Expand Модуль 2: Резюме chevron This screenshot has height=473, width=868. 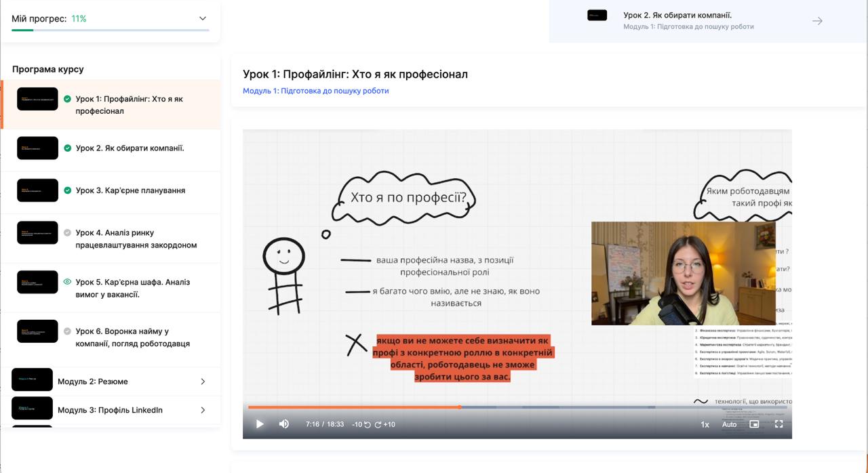[202, 382]
